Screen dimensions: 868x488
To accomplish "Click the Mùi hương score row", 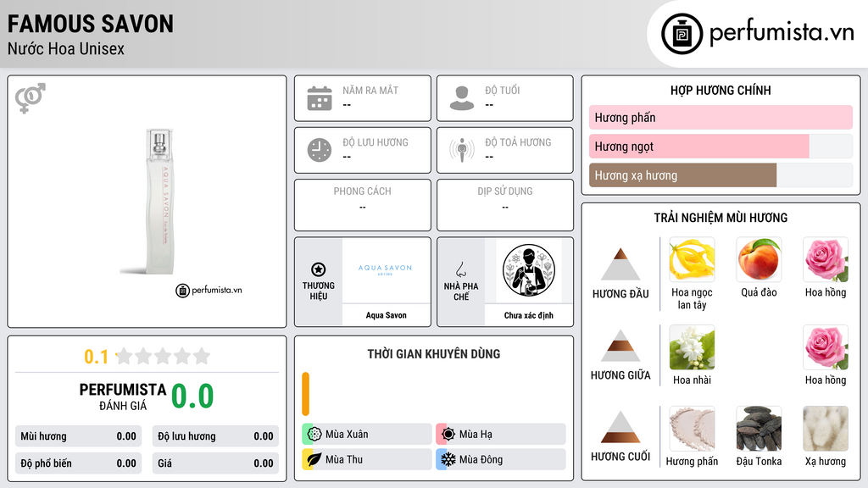I will (x=78, y=436).
